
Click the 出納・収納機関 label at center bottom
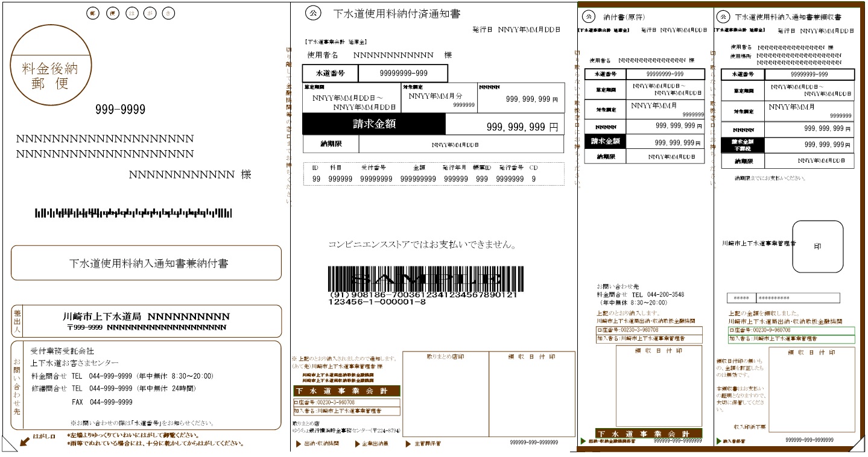[322, 443]
